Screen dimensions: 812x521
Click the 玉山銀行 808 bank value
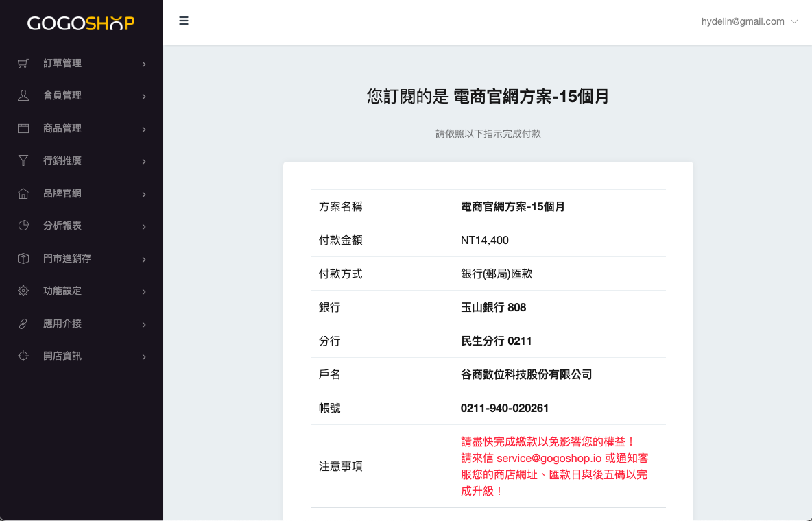(494, 308)
